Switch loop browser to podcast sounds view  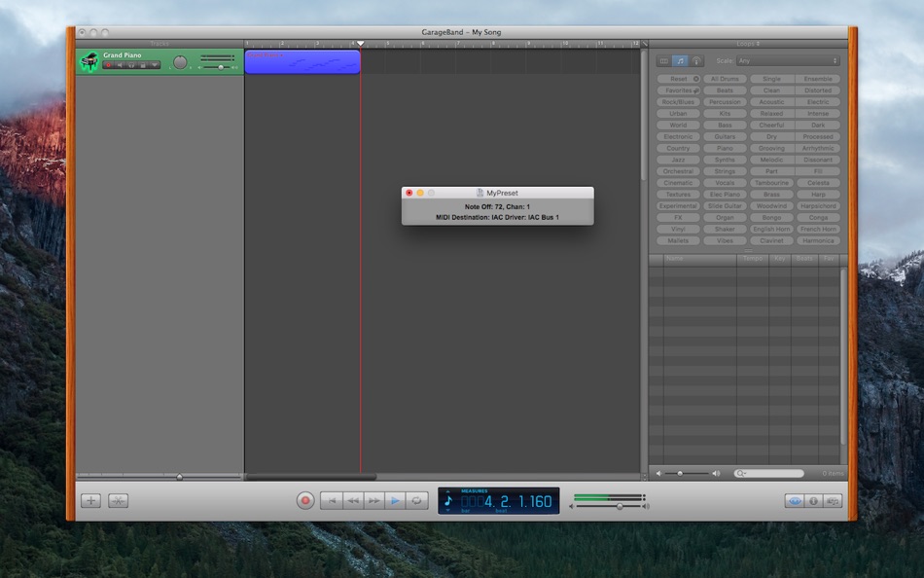pyautogui.click(x=696, y=60)
